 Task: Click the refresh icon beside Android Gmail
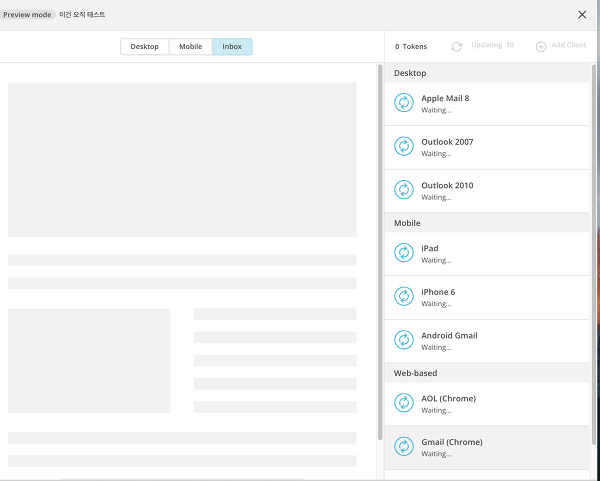(x=404, y=340)
